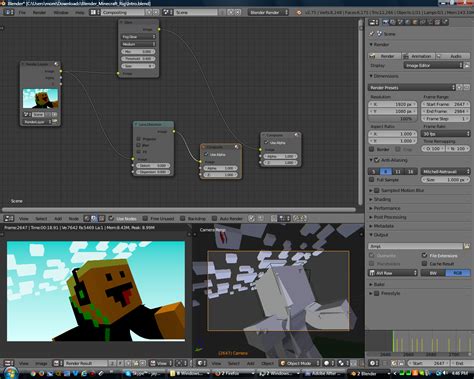
Task: Toggle the Cache Result checkbox
Action: tap(424, 263)
